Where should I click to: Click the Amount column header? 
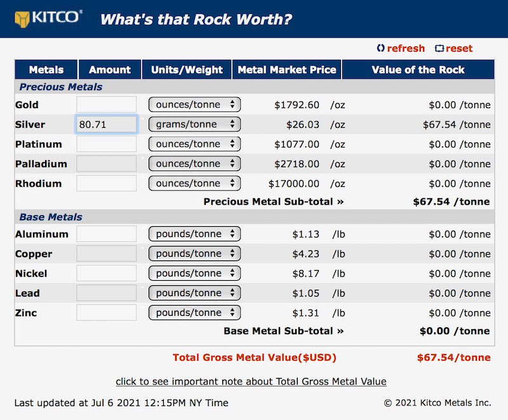pos(110,70)
